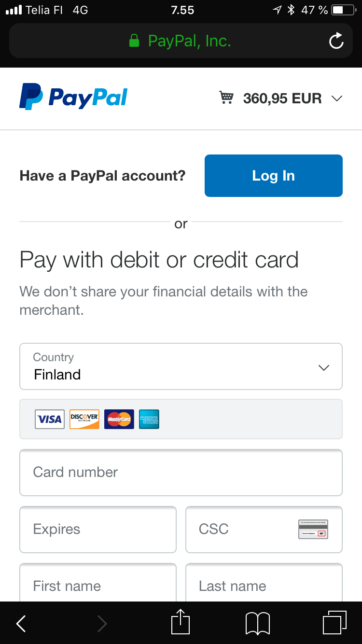Tap the MasterCard icon
This screenshot has height=644, width=362.
(119, 419)
